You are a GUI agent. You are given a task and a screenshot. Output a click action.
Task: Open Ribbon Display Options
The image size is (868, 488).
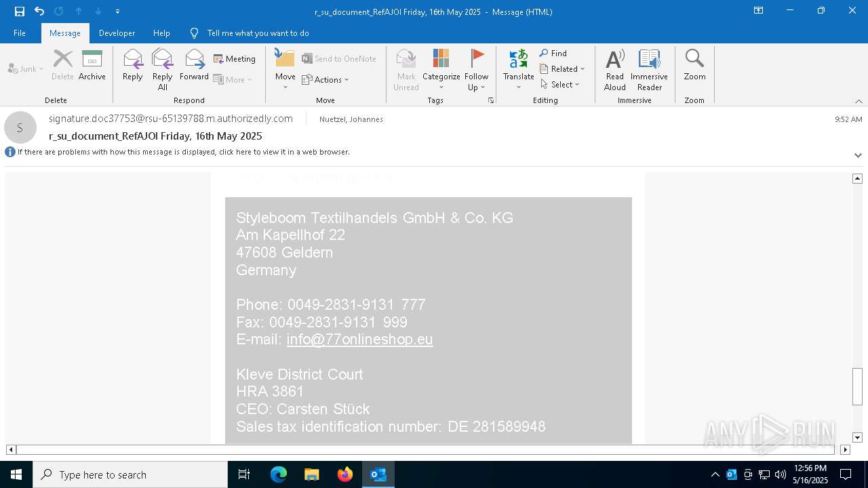(x=758, y=11)
